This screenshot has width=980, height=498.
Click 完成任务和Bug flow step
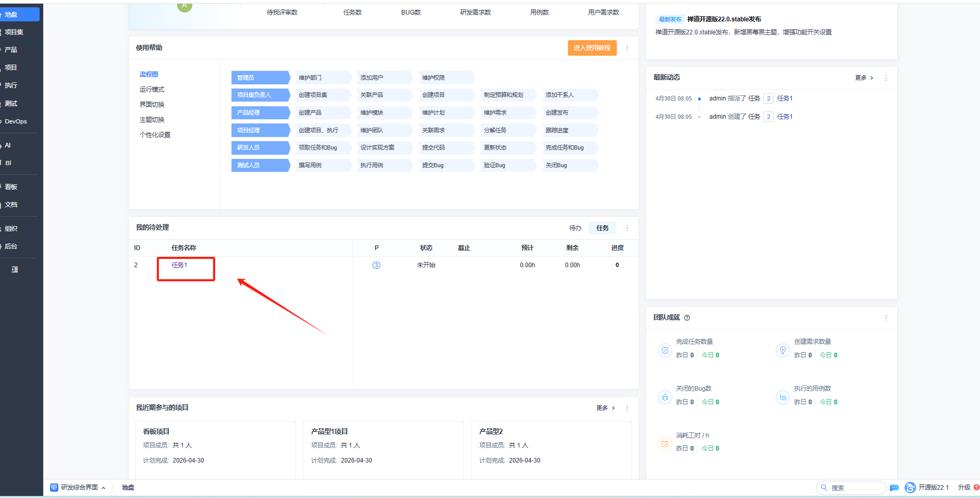(570, 147)
